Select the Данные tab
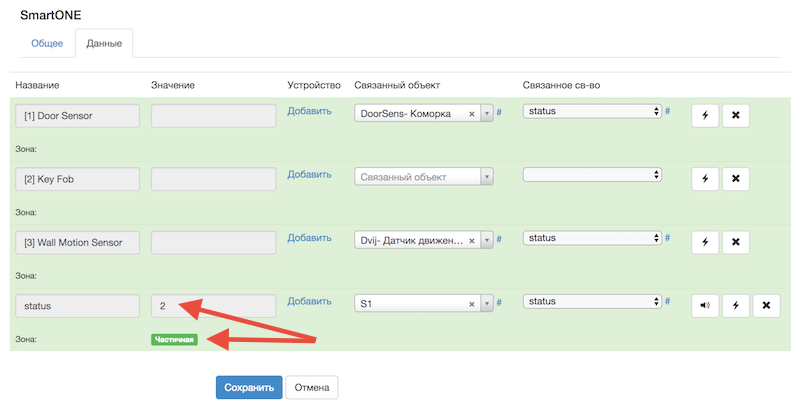Image resolution: width=800 pixels, height=409 pixels. pyautogui.click(x=104, y=43)
